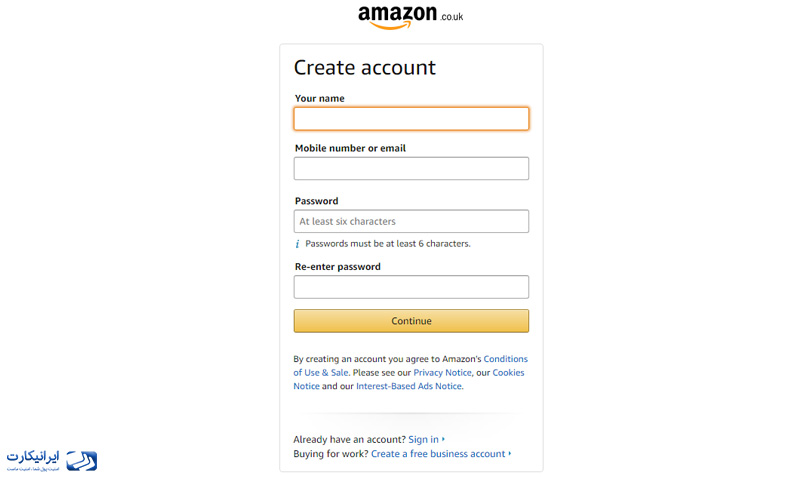Click the Iranicard logo in bottom corner
Viewport: 800px width, 477px height.
tap(52, 461)
